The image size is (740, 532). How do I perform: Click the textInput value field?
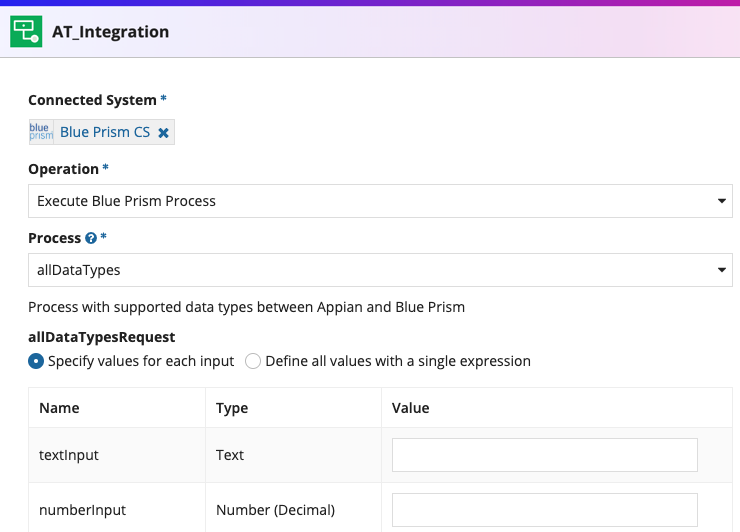coord(545,455)
